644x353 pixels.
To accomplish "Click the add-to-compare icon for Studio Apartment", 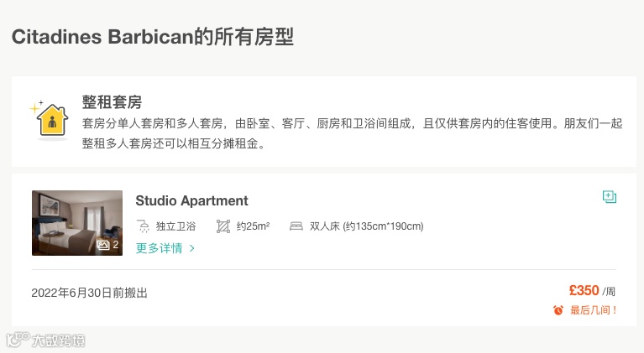I will (x=610, y=197).
